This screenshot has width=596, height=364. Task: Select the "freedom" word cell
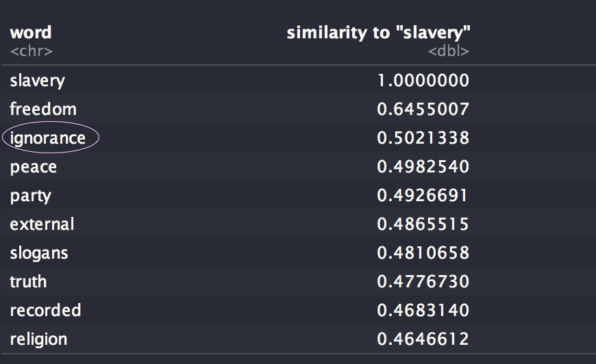pyautogui.click(x=43, y=109)
